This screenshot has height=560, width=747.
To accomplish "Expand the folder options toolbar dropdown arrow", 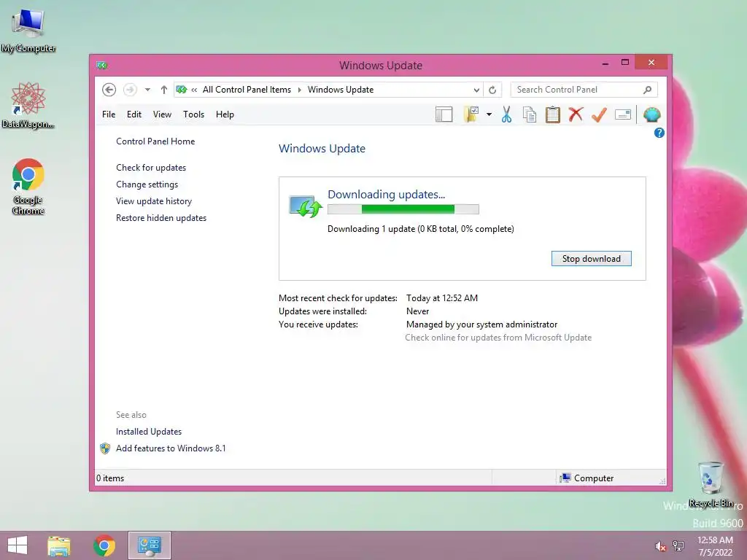I will click(489, 114).
